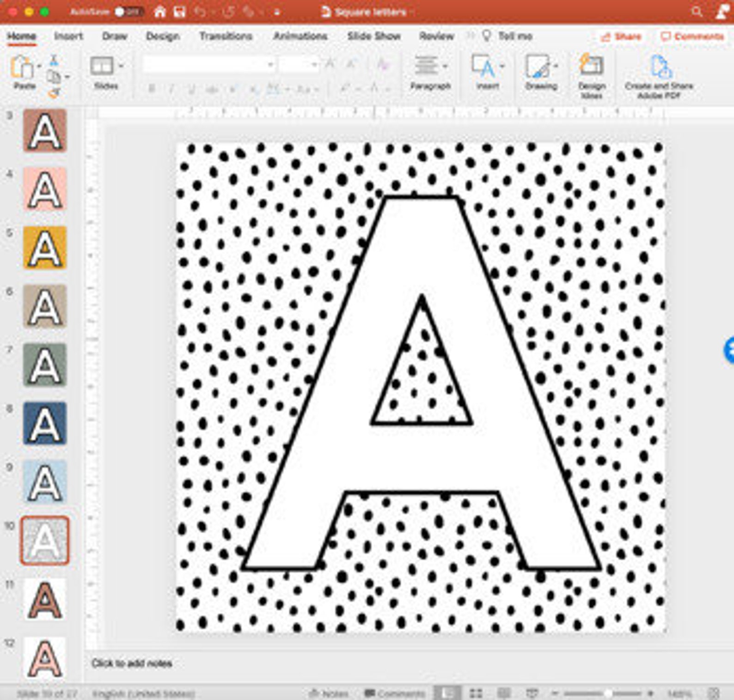Toggle Comments pane in status bar
This screenshot has width=734, height=700.
[394, 694]
